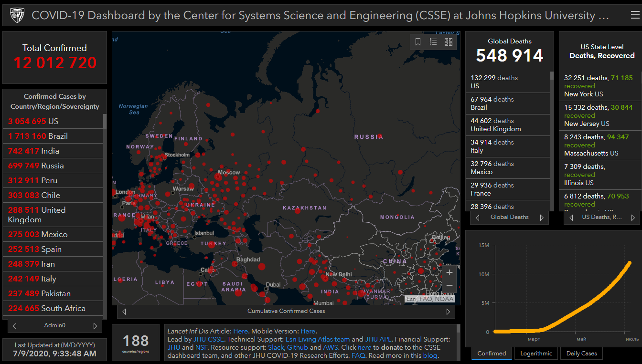Image resolution: width=642 pixels, height=364 pixels.
Task: Zoom in with the map plus button
Action: [449, 273]
